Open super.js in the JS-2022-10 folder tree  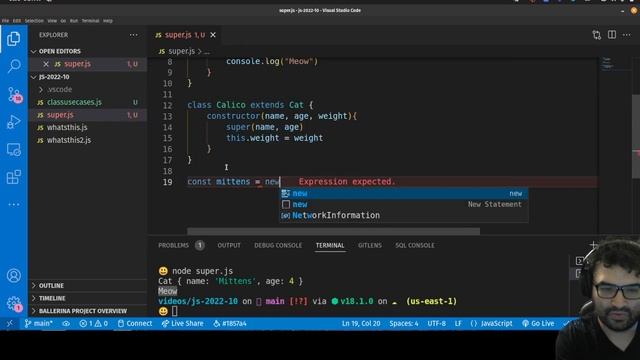tap(60, 115)
